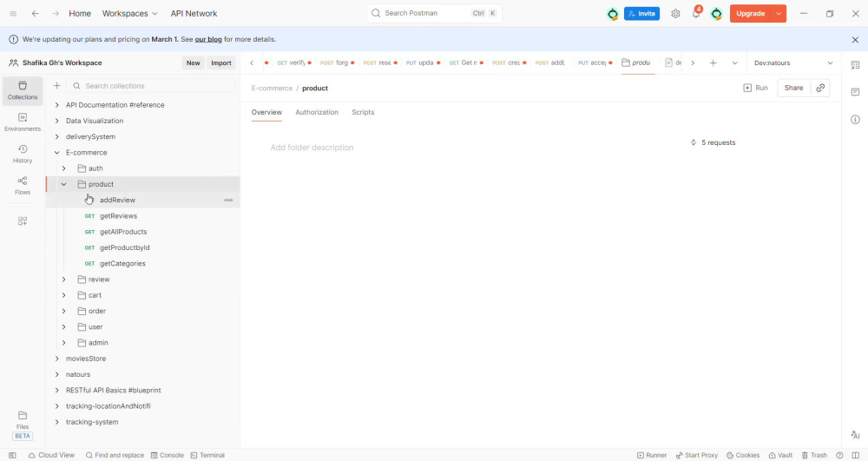This screenshot has height=461, width=868.
Task: Expand the deliverySystem collection
Action: pyautogui.click(x=56, y=136)
